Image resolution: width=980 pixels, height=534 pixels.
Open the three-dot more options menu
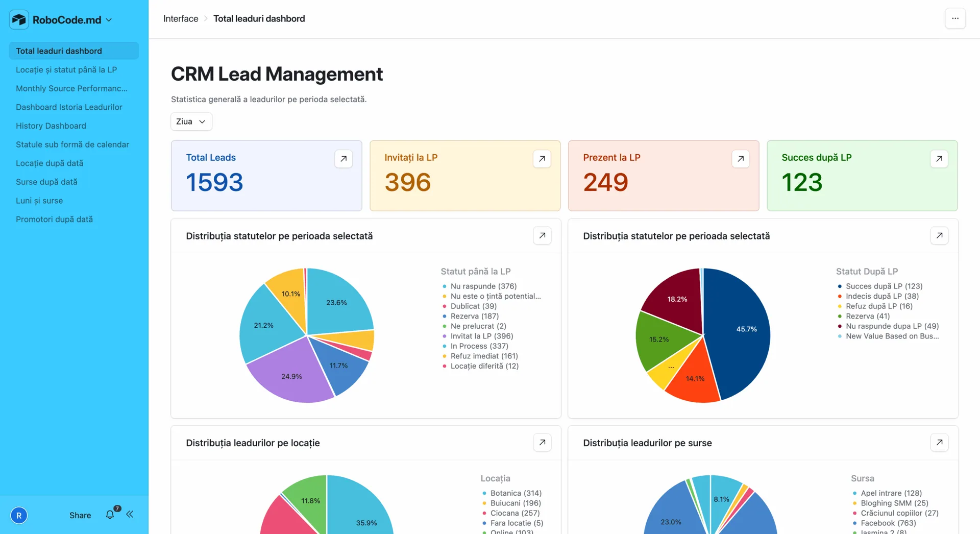[x=955, y=18]
